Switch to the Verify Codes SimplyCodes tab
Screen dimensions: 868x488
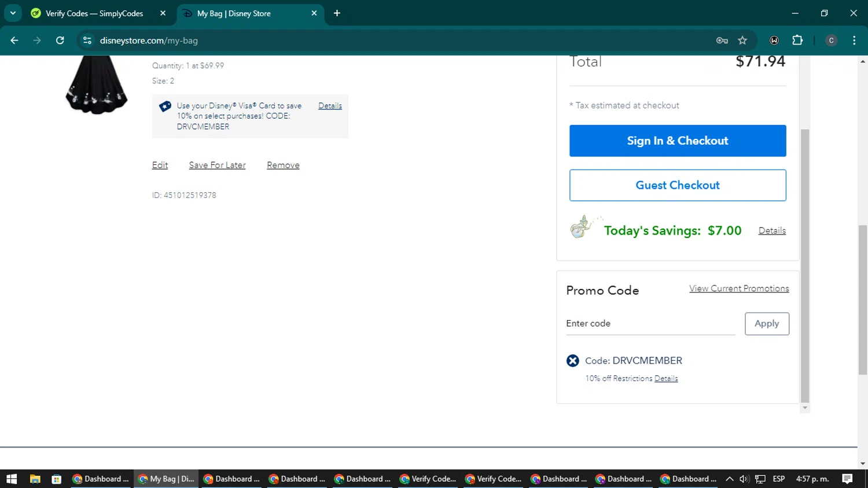[x=95, y=13]
